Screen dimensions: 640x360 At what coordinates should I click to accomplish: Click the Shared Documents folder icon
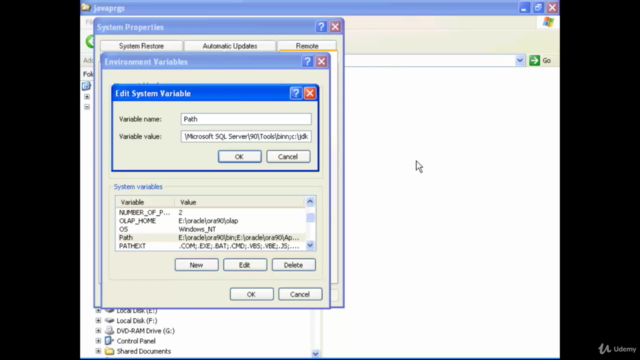coord(109,351)
